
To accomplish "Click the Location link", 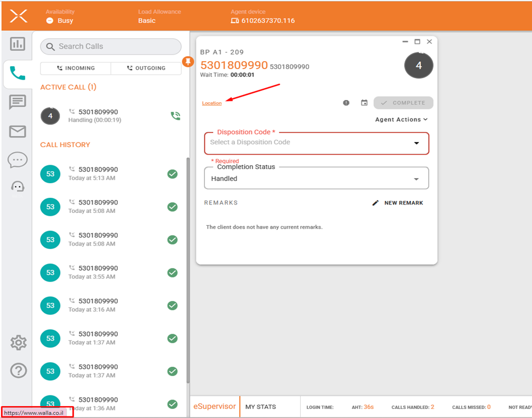I will click(212, 103).
